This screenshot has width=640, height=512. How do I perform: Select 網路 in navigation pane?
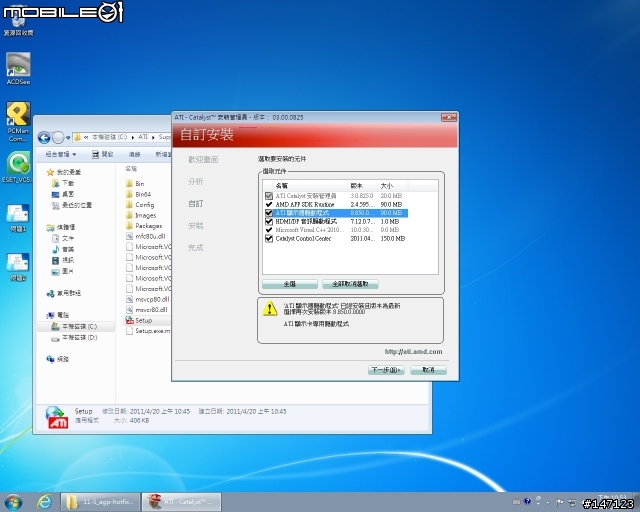coord(58,359)
